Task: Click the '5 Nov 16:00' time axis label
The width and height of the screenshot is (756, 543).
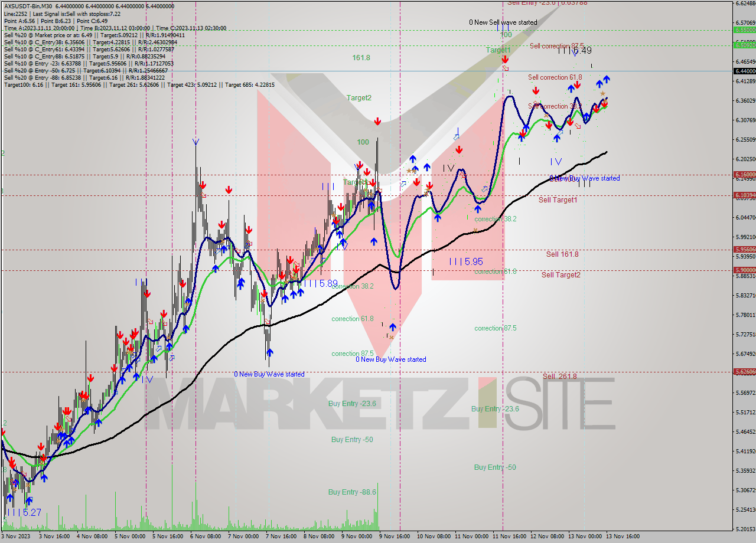Action: (x=168, y=537)
